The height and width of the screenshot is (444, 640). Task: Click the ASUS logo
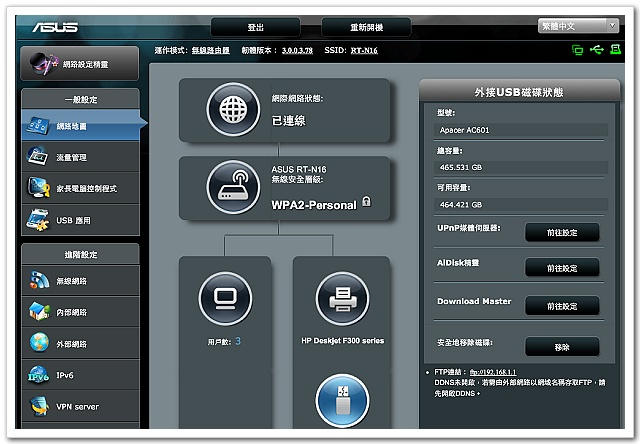click(x=55, y=27)
